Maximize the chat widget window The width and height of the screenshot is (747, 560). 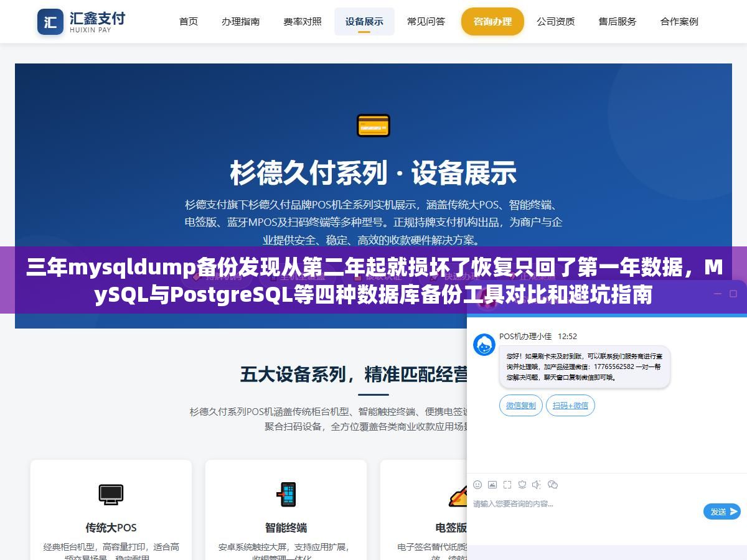(x=733, y=293)
